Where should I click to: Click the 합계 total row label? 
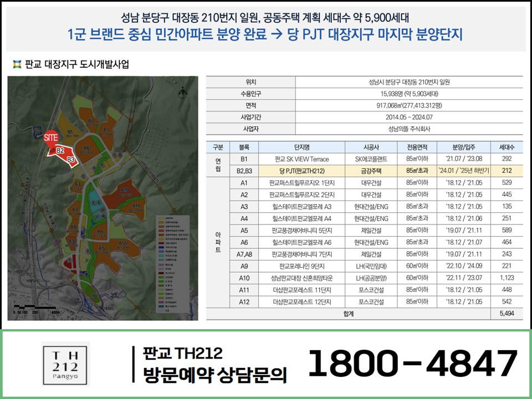pyautogui.click(x=349, y=314)
